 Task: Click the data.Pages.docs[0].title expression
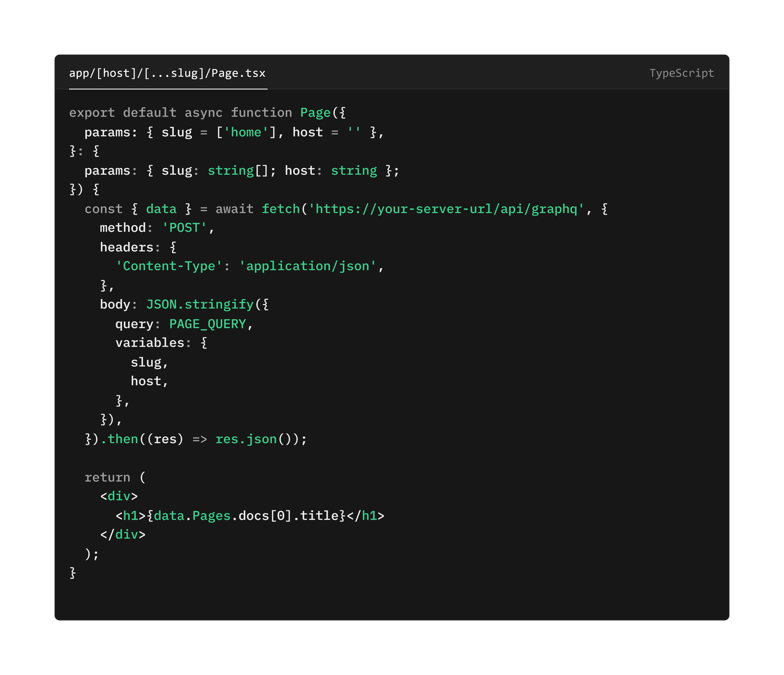coord(246,515)
